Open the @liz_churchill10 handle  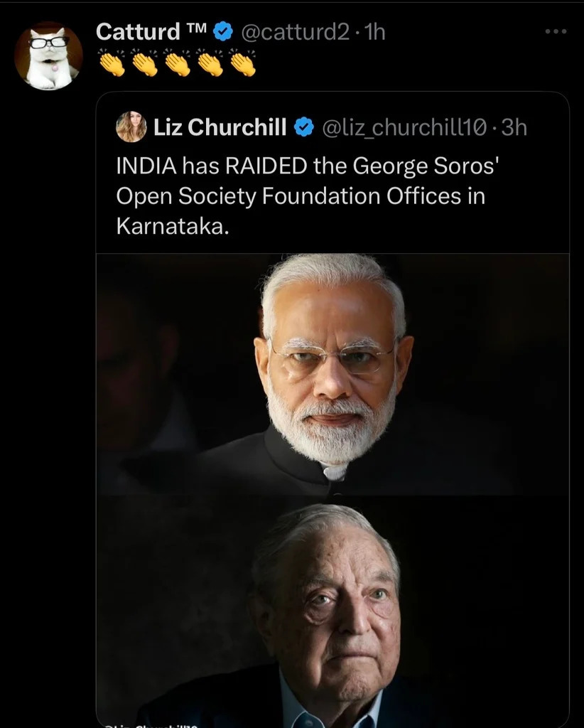[x=404, y=127]
